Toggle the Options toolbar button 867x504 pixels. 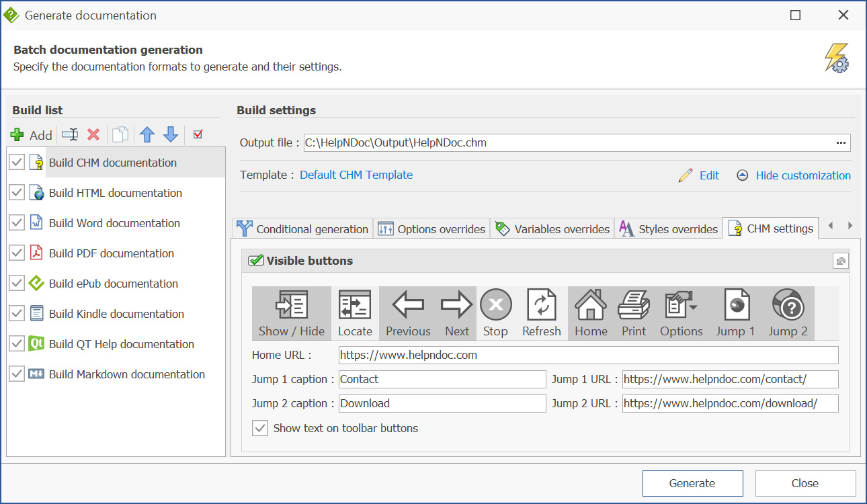[682, 313]
